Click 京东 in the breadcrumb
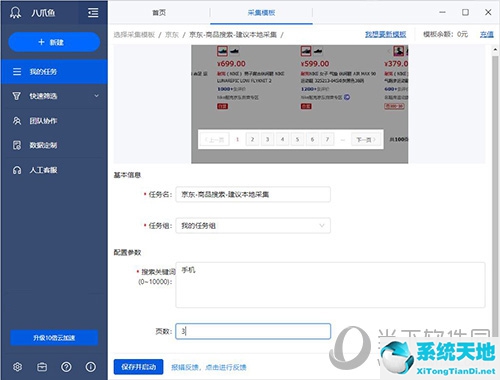The image size is (500, 380). click(x=172, y=35)
